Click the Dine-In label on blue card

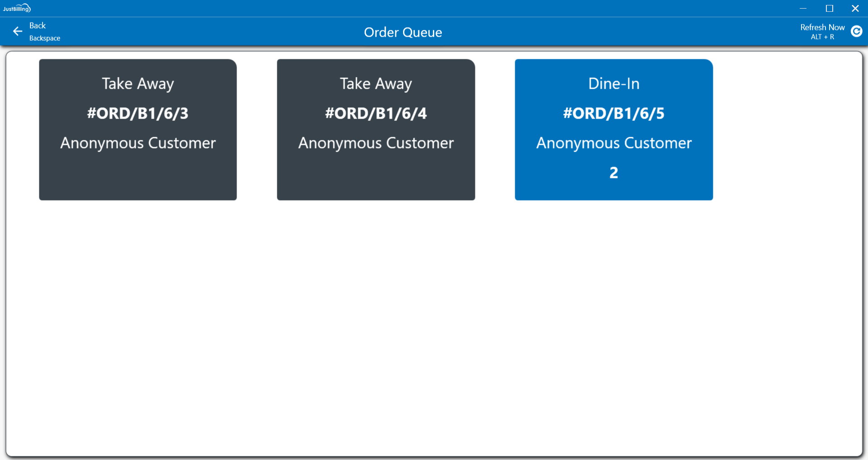(613, 83)
